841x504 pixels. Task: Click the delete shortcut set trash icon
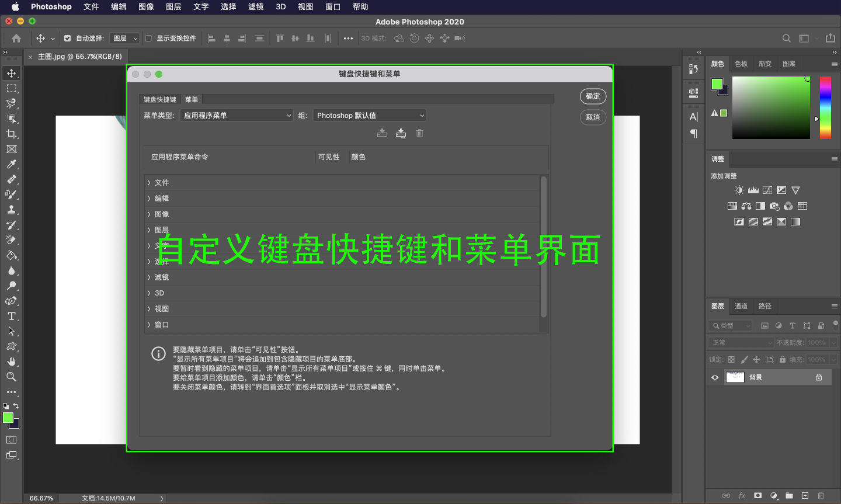pos(419,133)
